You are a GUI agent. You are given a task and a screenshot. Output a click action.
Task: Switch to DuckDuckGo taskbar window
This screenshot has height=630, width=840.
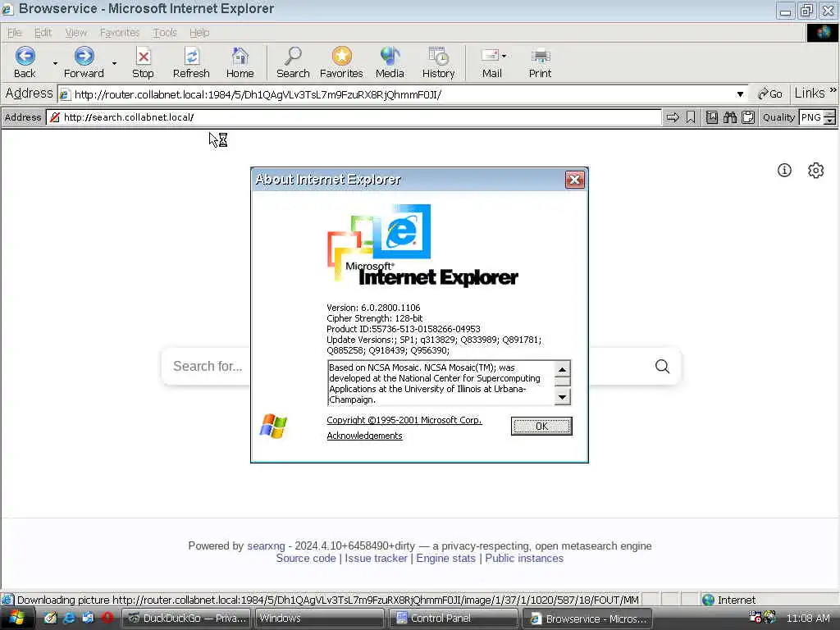pyautogui.click(x=186, y=619)
